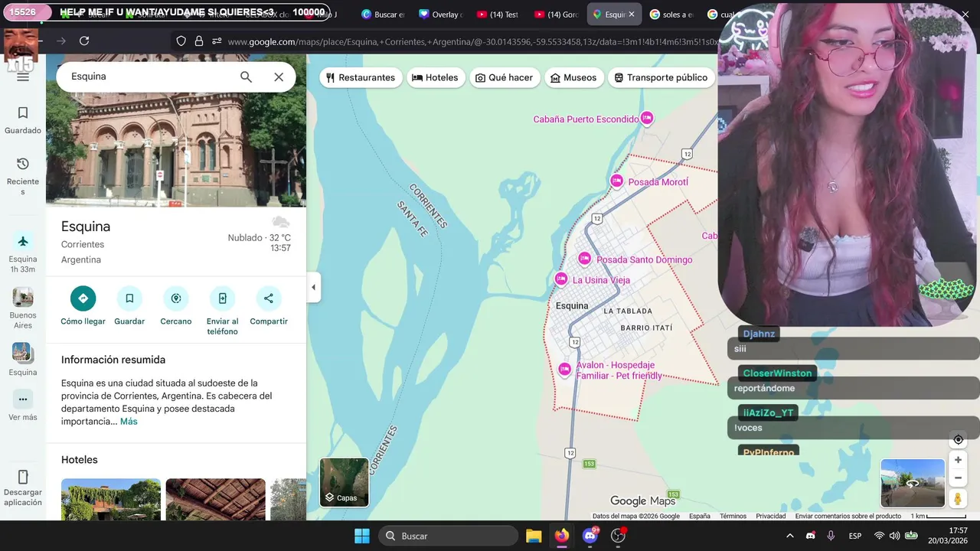Viewport: 980px width, 551px height.
Task: Get directions with Cómo llegar
Action: 83,306
